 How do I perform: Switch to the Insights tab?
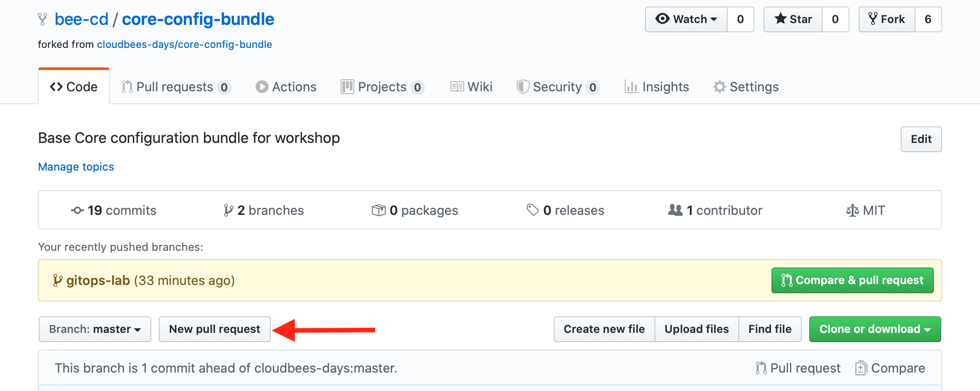point(657,87)
